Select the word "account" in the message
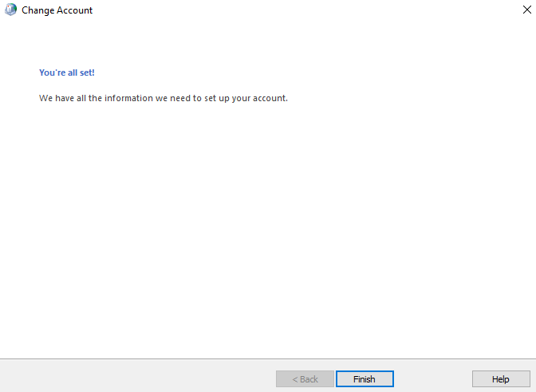This screenshot has height=392, width=536. click(269, 98)
